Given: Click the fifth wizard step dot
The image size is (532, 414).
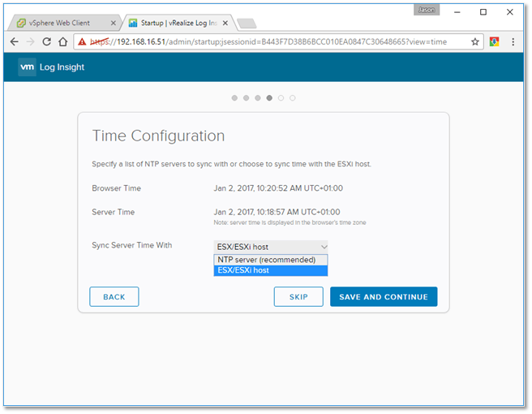Looking at the screenshot, I should (281, 97).
